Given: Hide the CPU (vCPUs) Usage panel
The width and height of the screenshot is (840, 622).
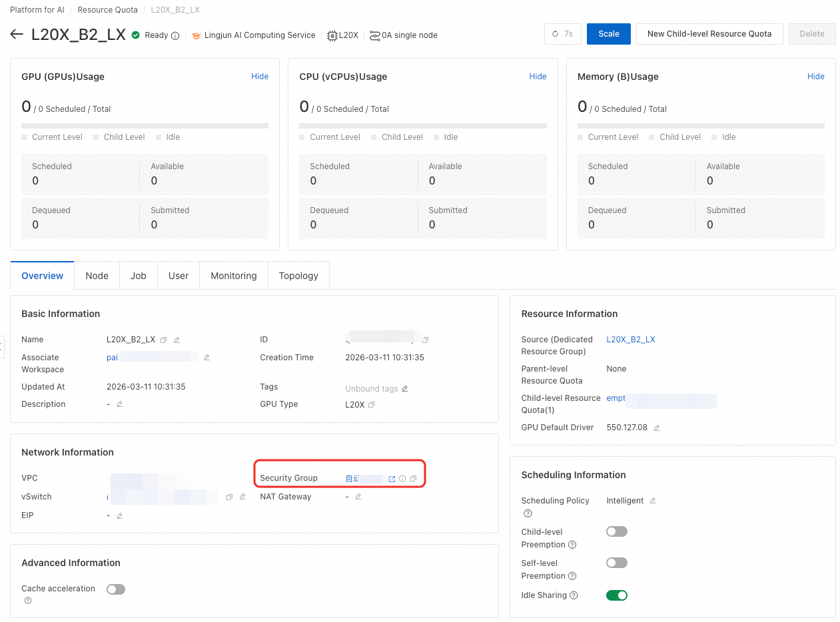Looking at the screenshot, I should [x=538, y=77].
